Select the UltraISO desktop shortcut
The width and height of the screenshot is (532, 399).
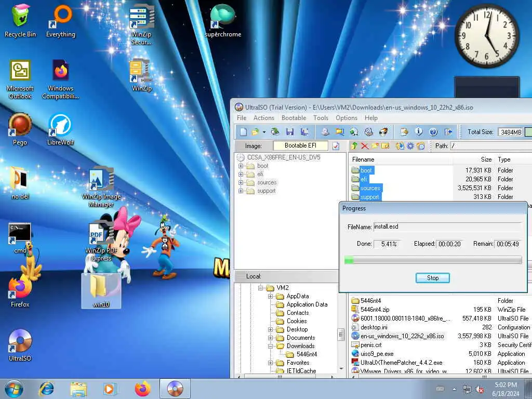tap(20, 345)
